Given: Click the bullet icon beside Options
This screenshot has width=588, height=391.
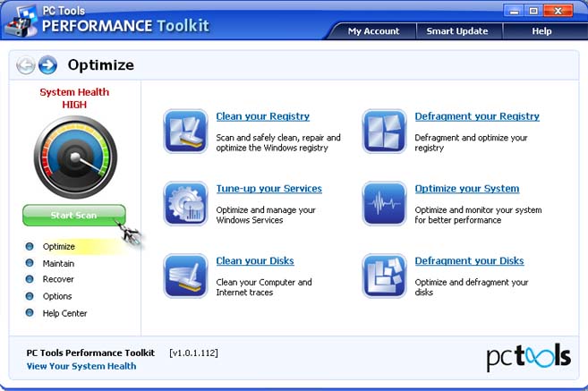Looking at the screenshot, I should pos(30,296).
